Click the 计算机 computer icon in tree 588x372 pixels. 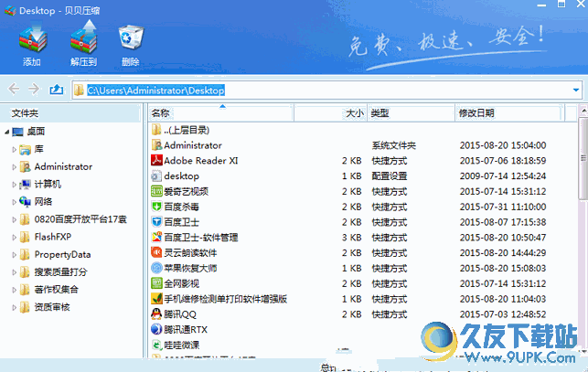coord(25,184)
